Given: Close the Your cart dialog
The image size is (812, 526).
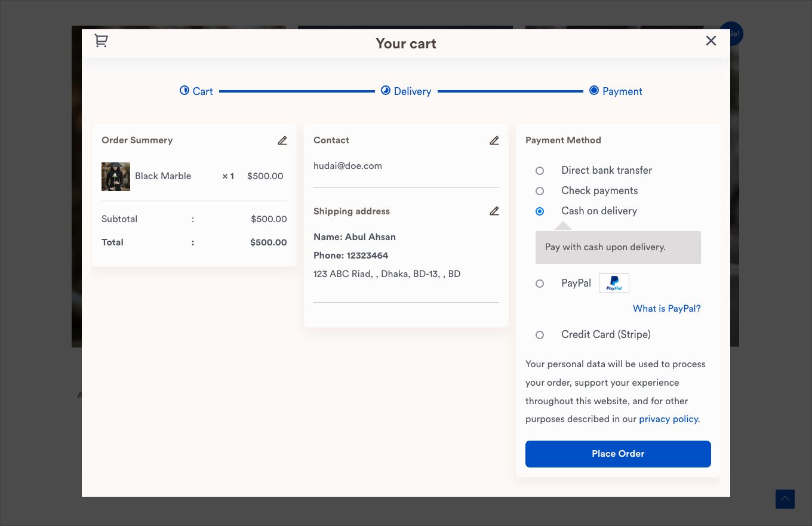Looking at the screenshot, I should (710, 41).
